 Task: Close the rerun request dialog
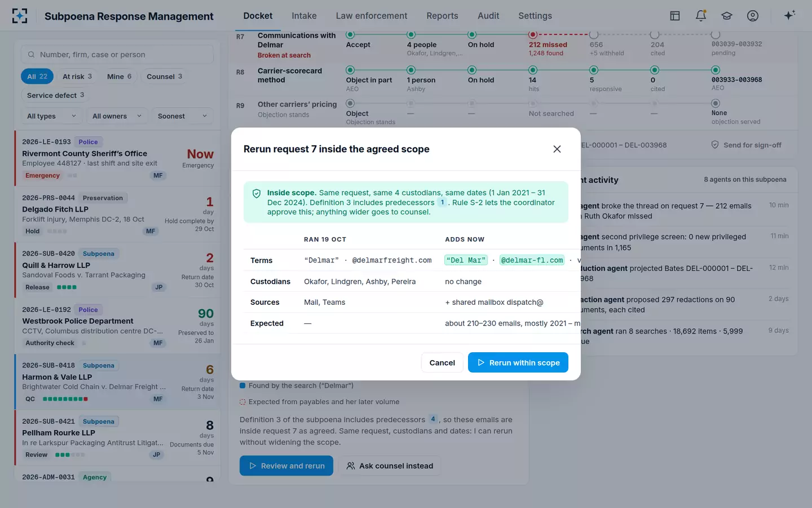click(557, 149)
